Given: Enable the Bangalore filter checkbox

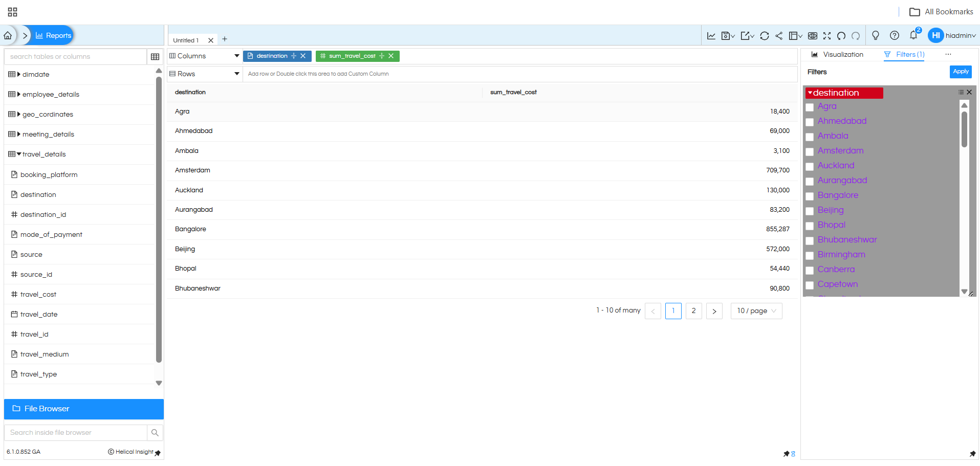Looking at the screenshot, I should pyautogui.click(x=810, y=196).
